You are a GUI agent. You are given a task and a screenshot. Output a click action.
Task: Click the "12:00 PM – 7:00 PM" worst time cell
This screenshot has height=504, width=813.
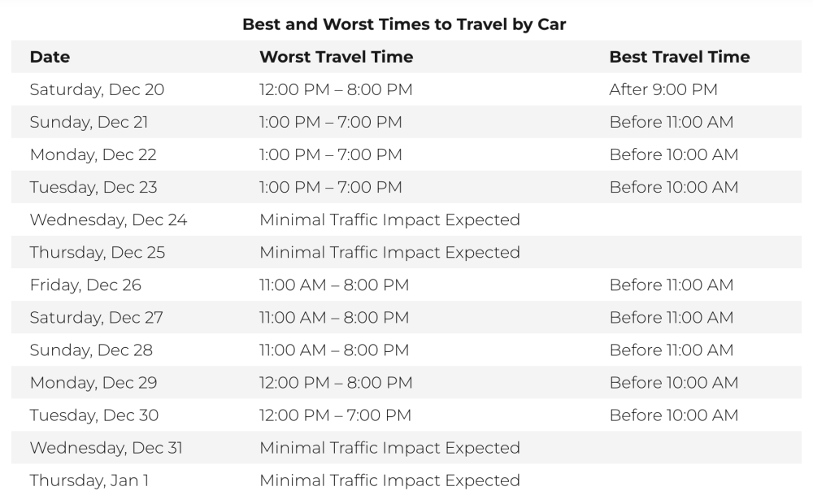(x=335, y=415)
